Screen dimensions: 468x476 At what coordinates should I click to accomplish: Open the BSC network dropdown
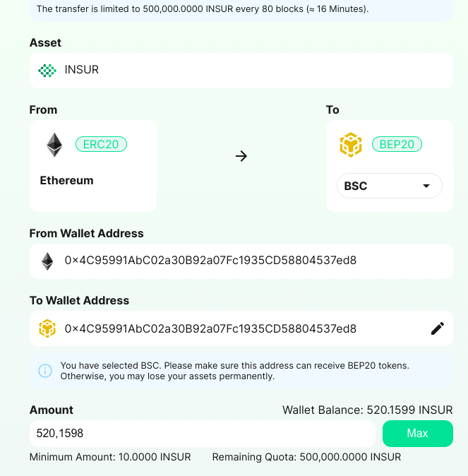(390, 186)
